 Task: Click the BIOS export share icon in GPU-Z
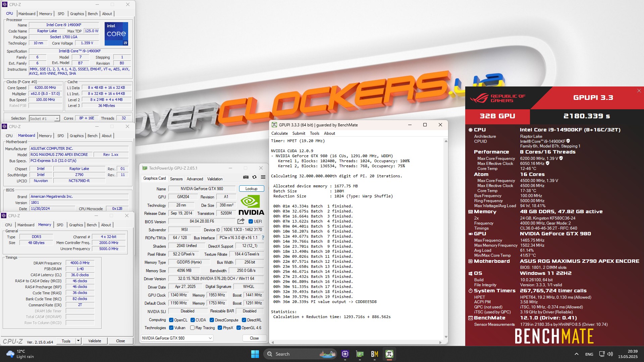(x=241, y=221)
